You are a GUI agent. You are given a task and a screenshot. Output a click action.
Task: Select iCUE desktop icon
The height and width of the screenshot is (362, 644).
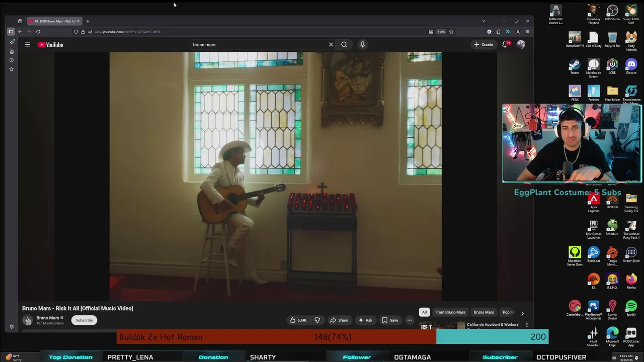click(x=612, y=67)
